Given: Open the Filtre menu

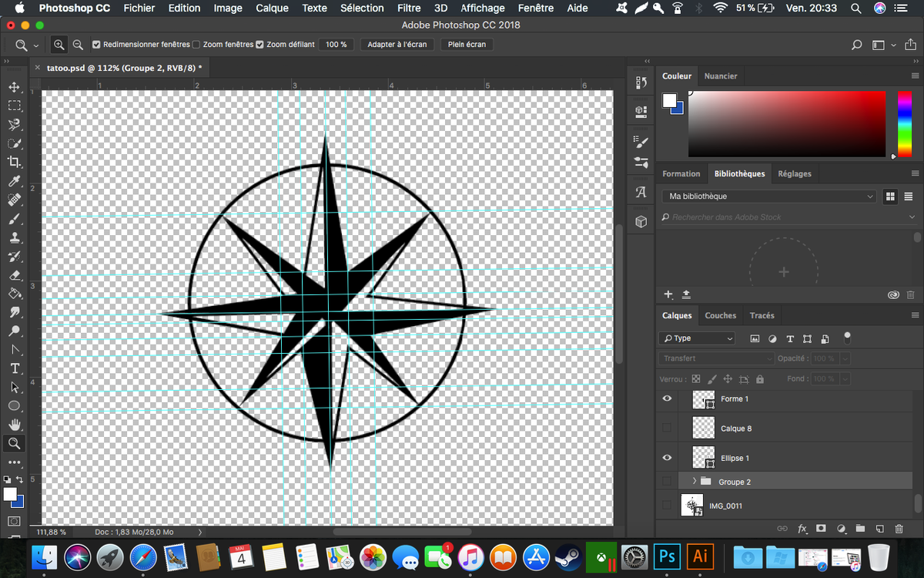Looking at the screenshot, I should (409, 8).
